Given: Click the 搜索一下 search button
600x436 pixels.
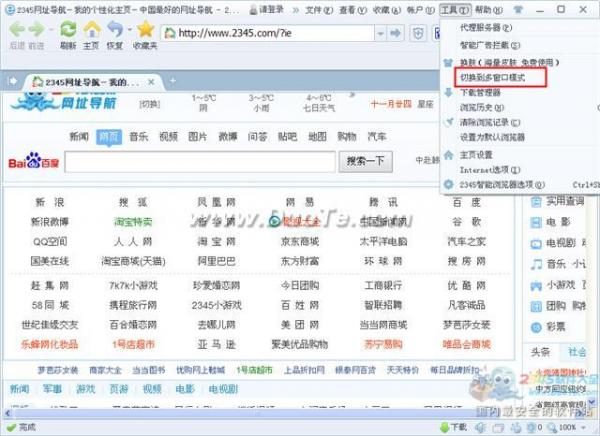Looking at the screenshot, I should [365, 161].
